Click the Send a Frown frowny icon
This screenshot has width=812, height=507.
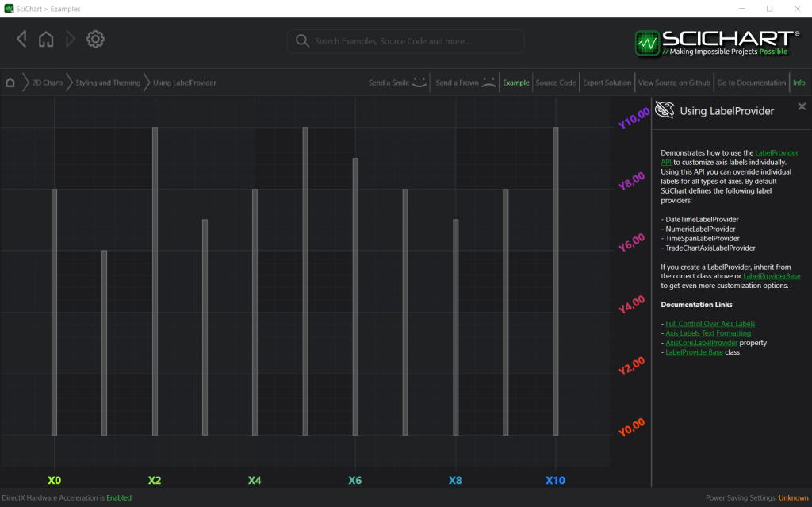(488, 82)
